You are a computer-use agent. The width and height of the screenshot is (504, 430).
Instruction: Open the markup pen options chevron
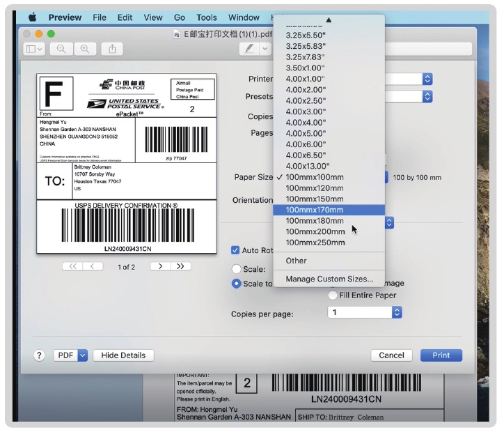click(x=265, y=49)
